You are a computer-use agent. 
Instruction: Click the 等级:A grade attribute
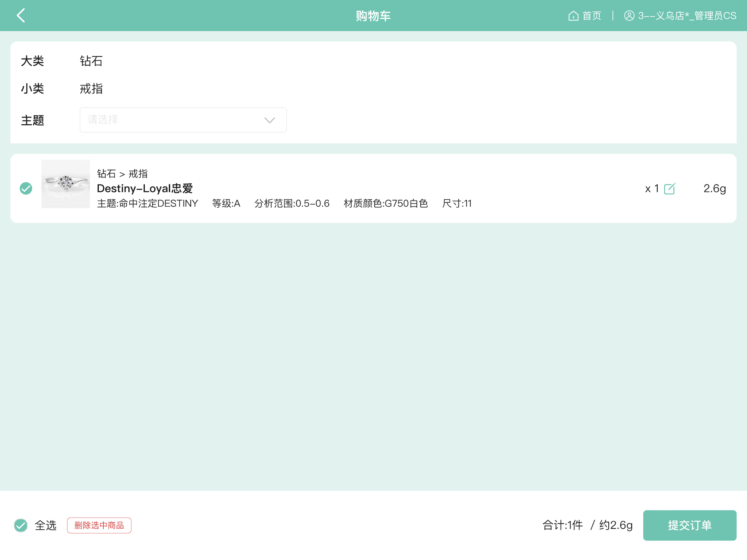[x=226, y=203]
